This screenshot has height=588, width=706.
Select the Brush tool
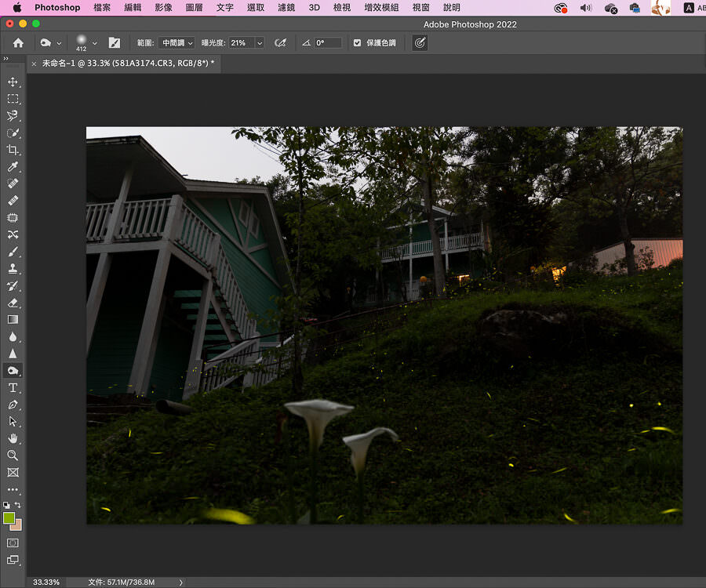[13, 252]
